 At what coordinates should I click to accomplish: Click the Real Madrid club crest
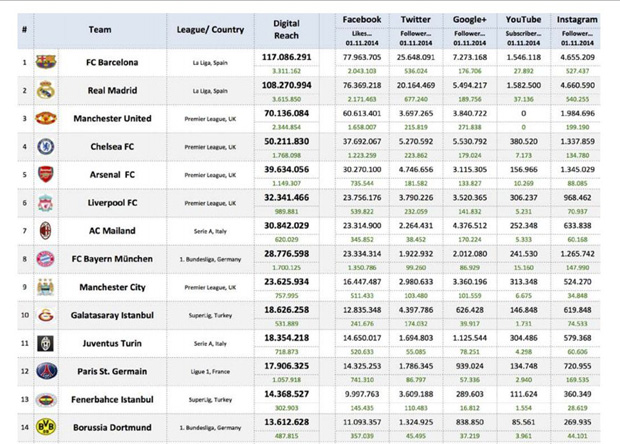coord(45,90)
